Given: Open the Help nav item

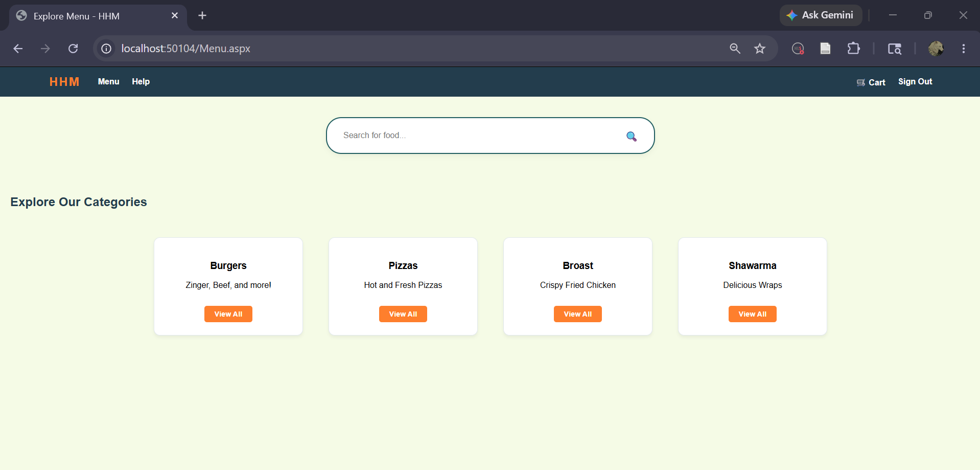Looking at the screenshot, I should 141,82.
